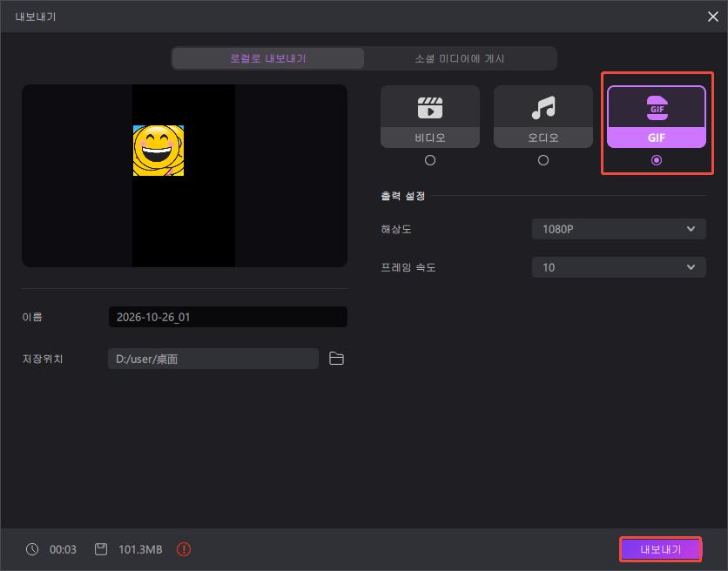Viewport: 728px width, 571px height.
Task: Click the 출력 설정 section heading
Action: click(x=402, y=196)
